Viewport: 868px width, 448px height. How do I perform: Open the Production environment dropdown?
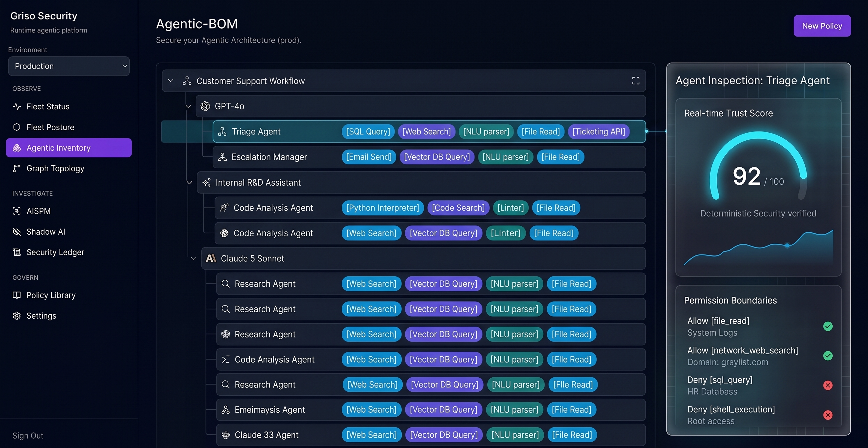tap(69, 66)
